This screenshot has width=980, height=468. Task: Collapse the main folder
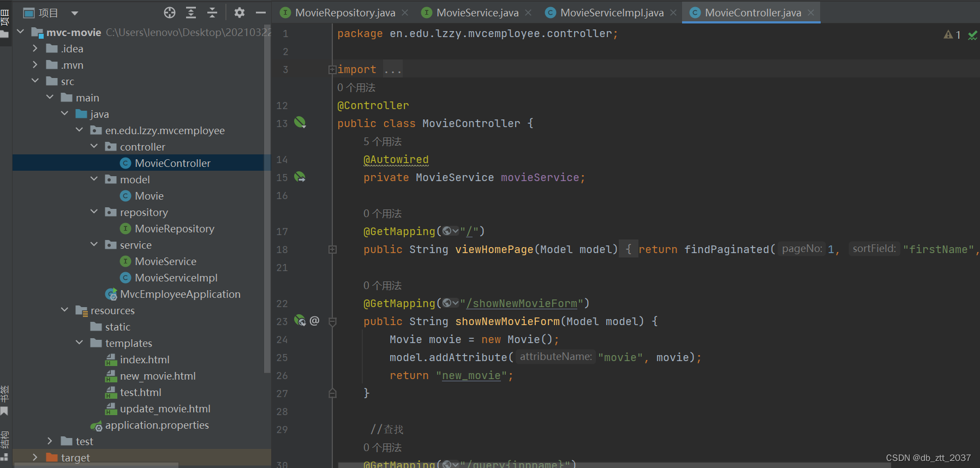click(x=50, y=97)
